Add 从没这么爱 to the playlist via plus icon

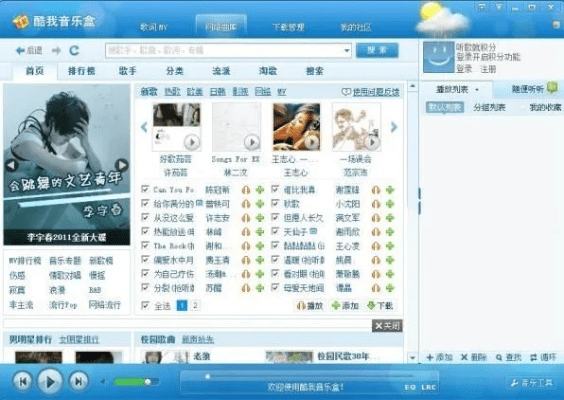point(260,218)
